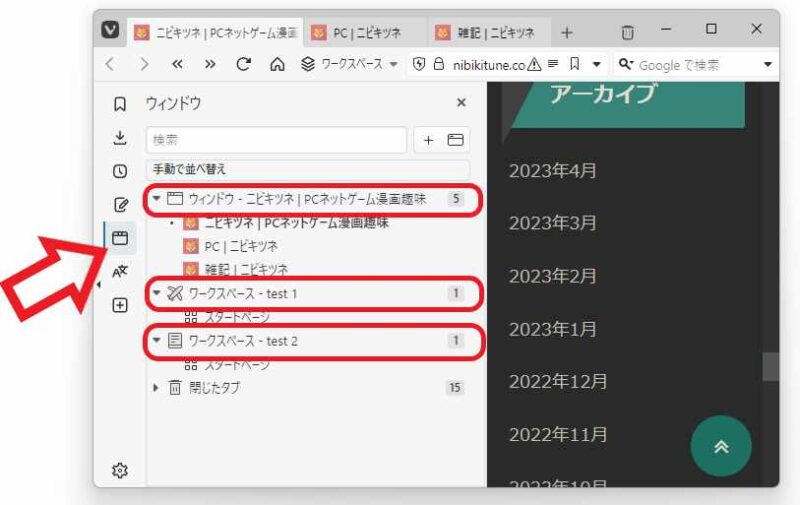
Task: Open the Translate panel
Action: [119, 271]
